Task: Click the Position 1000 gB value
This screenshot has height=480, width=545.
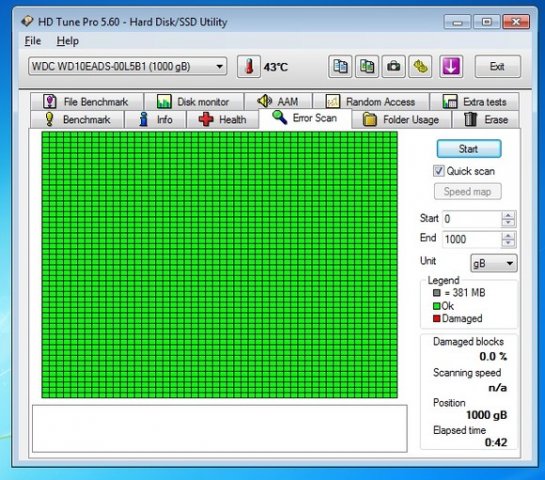Action: pyautogui.click(x=486, y=415)
